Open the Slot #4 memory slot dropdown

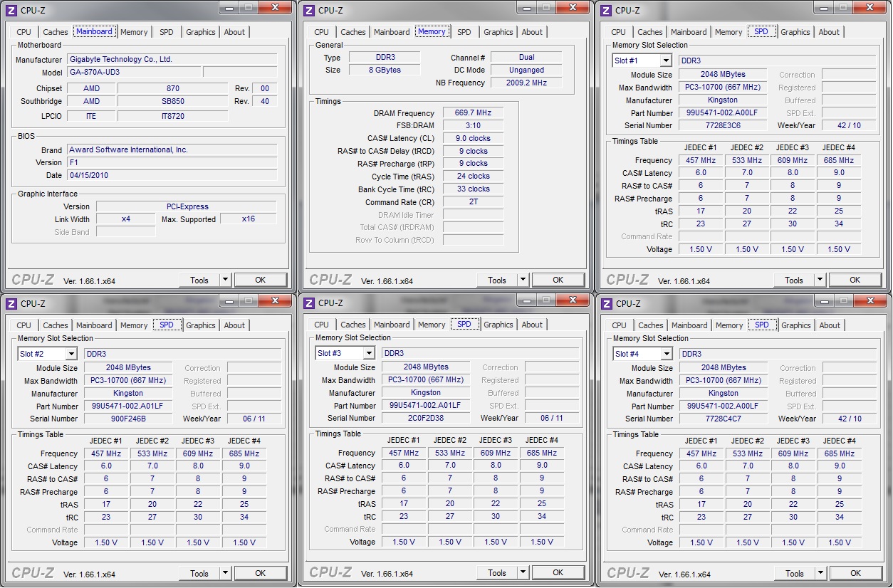[x=667, y=354]
